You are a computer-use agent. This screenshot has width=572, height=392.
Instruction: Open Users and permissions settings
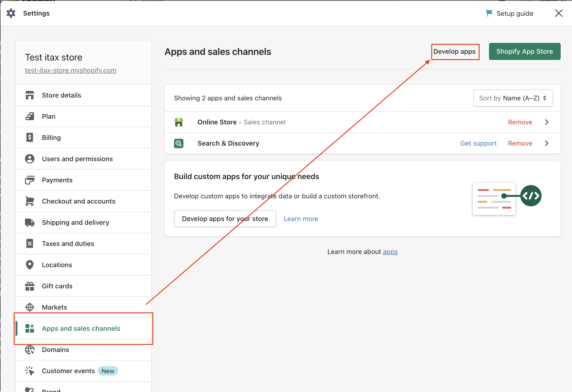coord(77,159)
